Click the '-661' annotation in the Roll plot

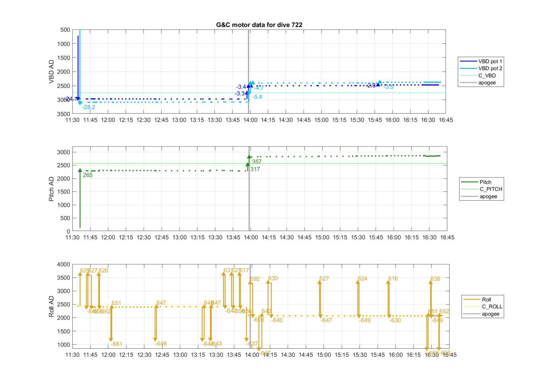[116, 344]
